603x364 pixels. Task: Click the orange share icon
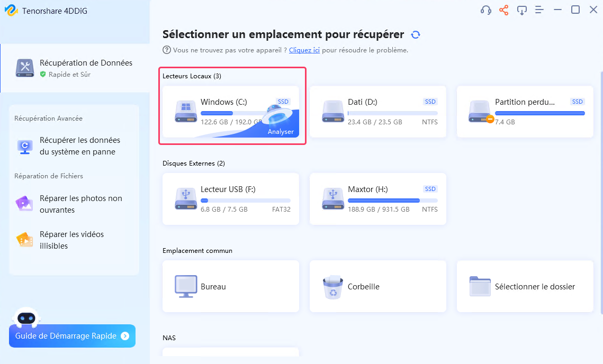(503, 10)
